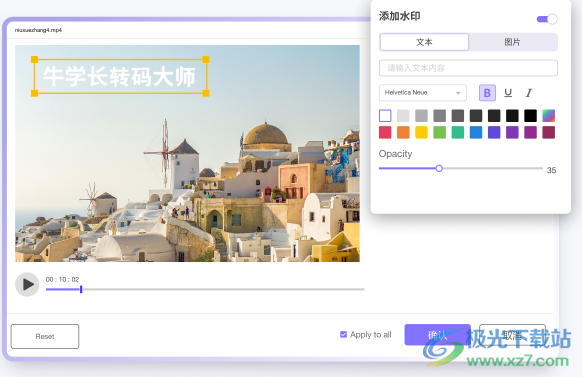
Task: Pick the medium gray color swatch
Action: click(439, 116)
